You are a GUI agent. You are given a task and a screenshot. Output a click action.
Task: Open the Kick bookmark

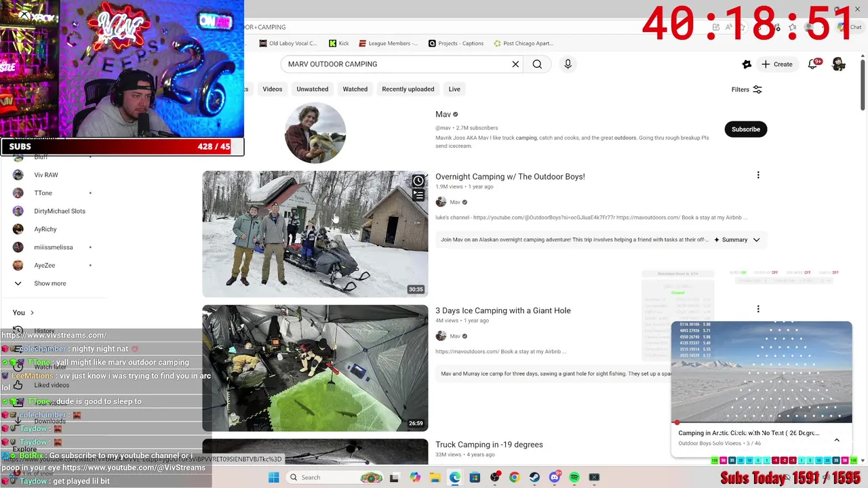338,43
